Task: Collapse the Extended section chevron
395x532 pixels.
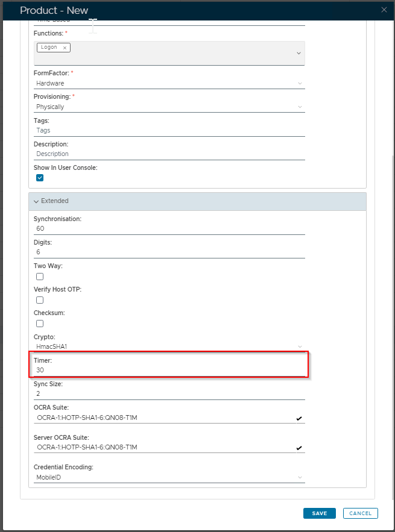Action: [36, 201]
